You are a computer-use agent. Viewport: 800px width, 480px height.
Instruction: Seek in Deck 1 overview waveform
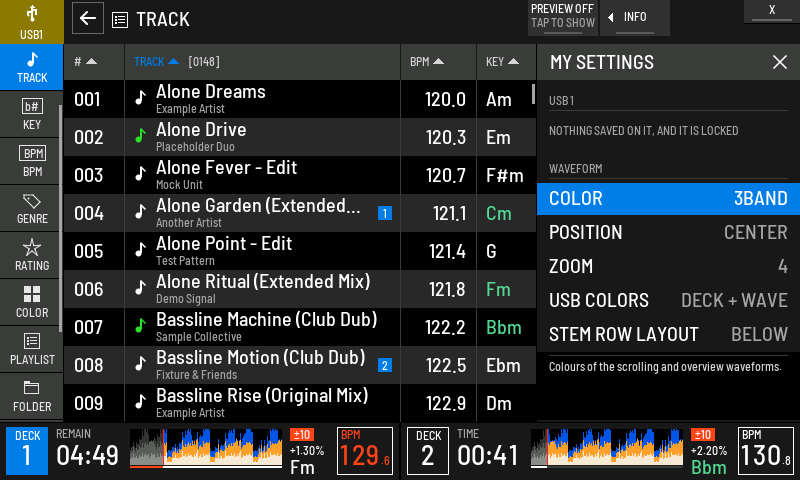(x=206, y=448)
